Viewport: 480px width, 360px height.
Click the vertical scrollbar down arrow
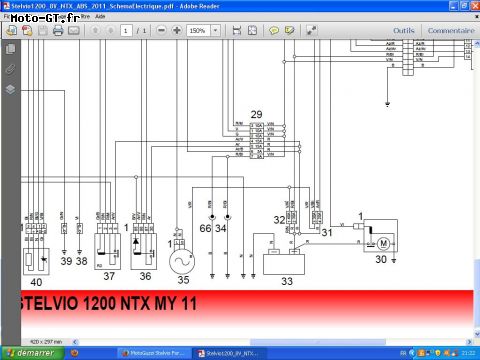click(477, 334)
